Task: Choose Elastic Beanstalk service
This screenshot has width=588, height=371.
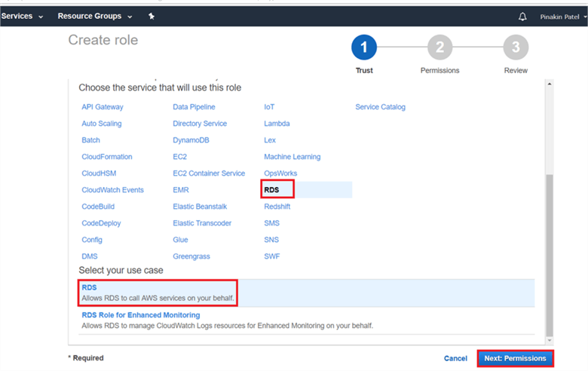Action: point(200,207)
